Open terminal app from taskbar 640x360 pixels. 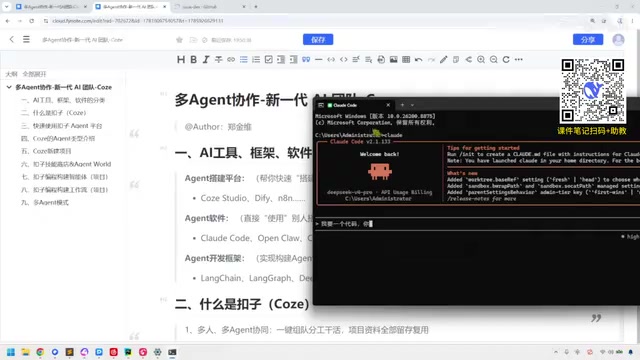tap(172, 352)
